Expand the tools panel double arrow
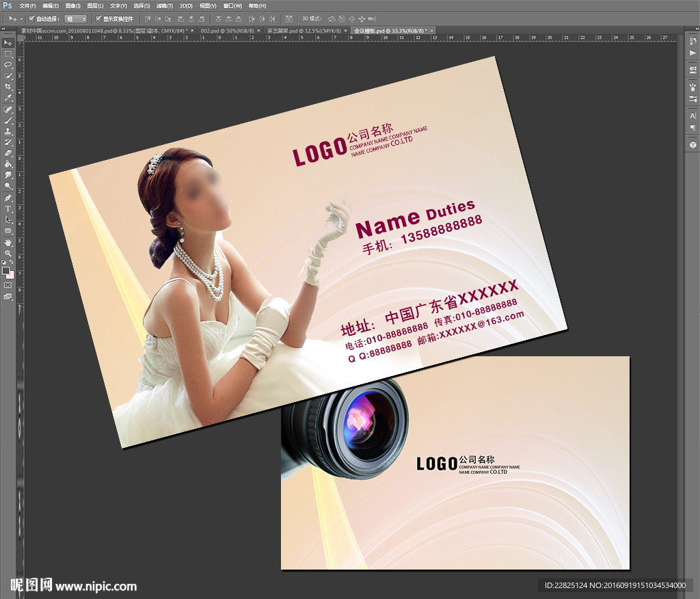Screen dimensions: 700x599 [x=3, y=29]
